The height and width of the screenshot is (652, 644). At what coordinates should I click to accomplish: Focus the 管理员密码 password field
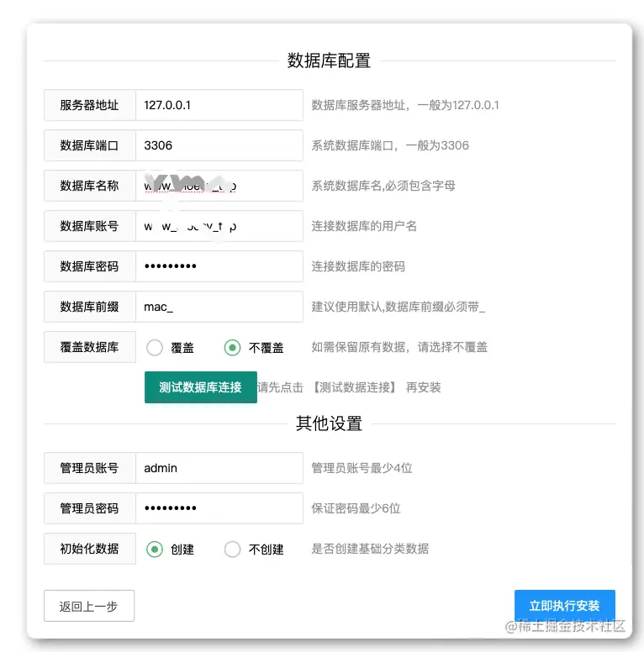pos(219,508)
